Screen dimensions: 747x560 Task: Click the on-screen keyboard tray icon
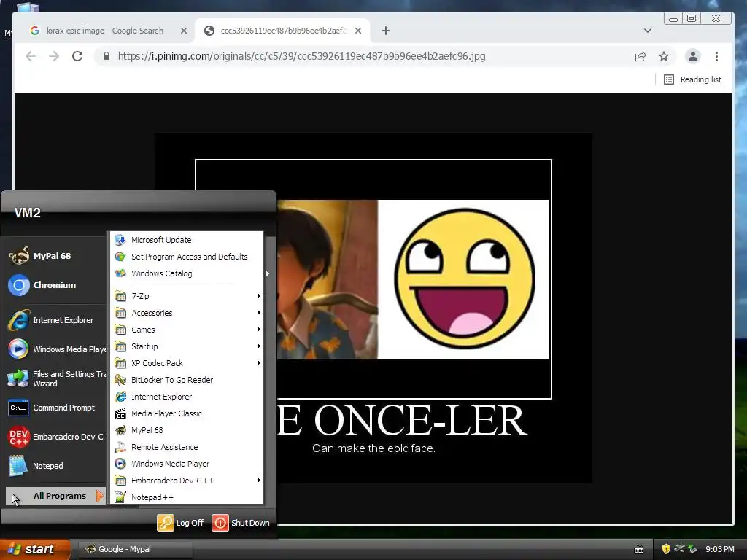[x=639, y=550]
